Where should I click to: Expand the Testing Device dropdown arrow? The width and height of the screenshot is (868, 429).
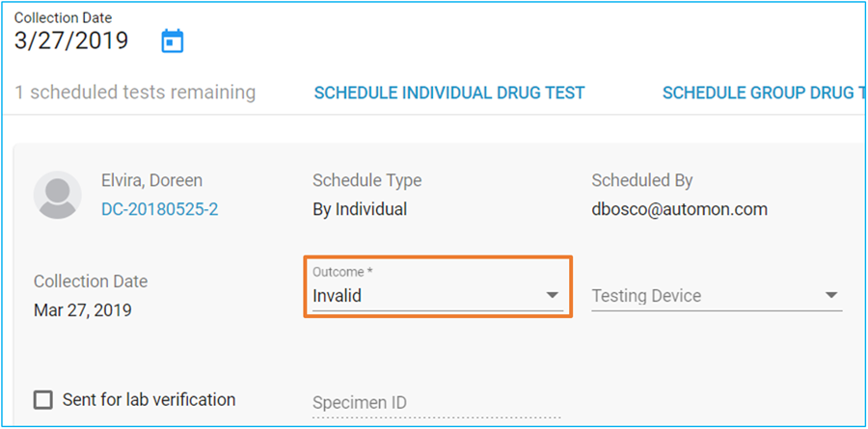tap(831, 295)
